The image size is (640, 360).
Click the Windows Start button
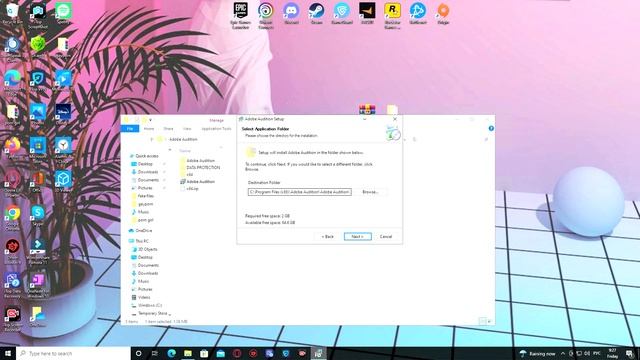tap(8, 353)
